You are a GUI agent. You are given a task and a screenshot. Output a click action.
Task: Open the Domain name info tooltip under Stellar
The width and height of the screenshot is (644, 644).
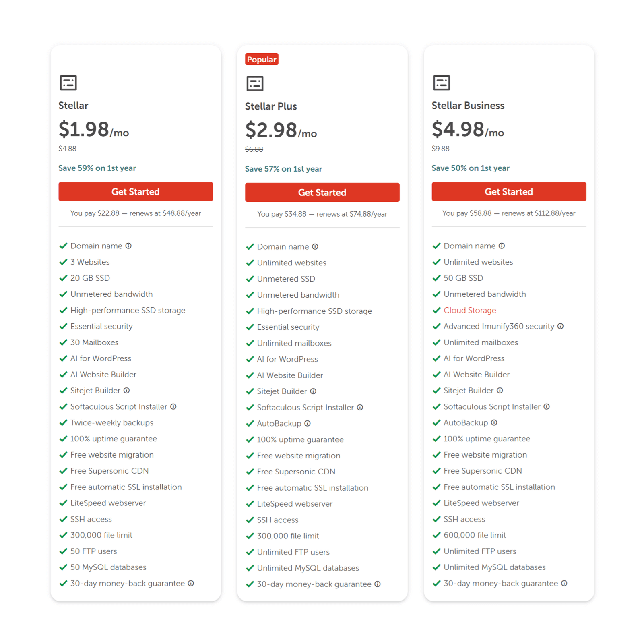(x=128, y=246)
